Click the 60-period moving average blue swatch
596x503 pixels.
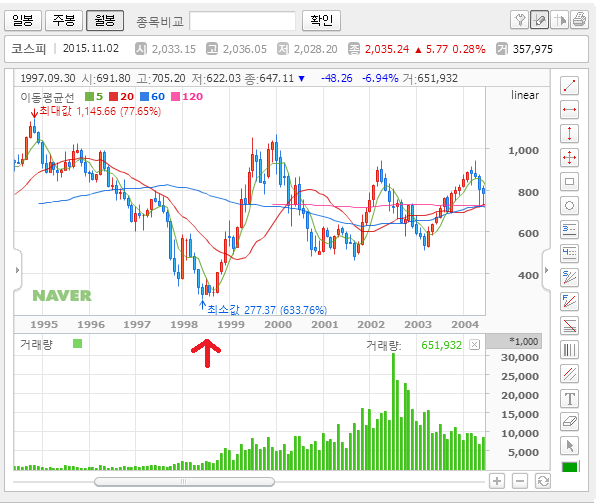click(x=144, y=97)
